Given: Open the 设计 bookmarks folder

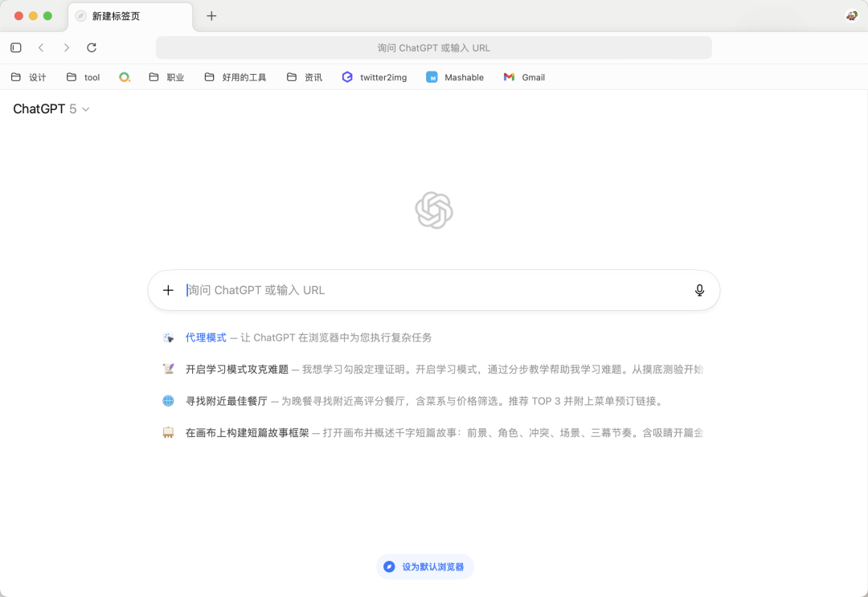Looking at the screenshot, I should 30,76.
